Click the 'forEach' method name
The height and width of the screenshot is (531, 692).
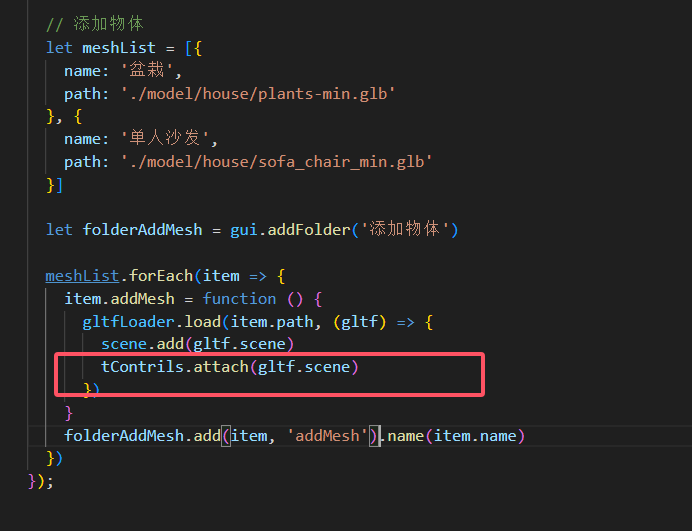coord(161,276)
